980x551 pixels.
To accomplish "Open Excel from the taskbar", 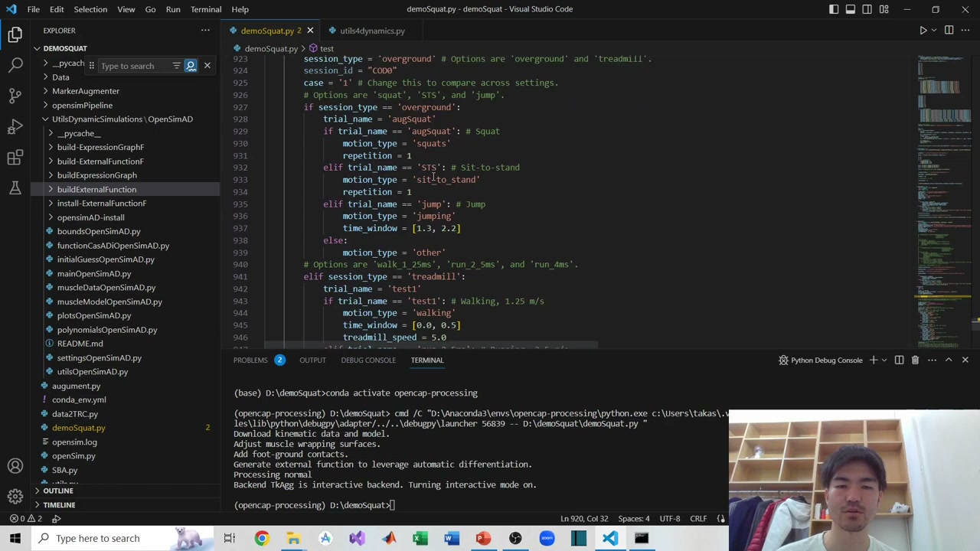I will (420, 538).
